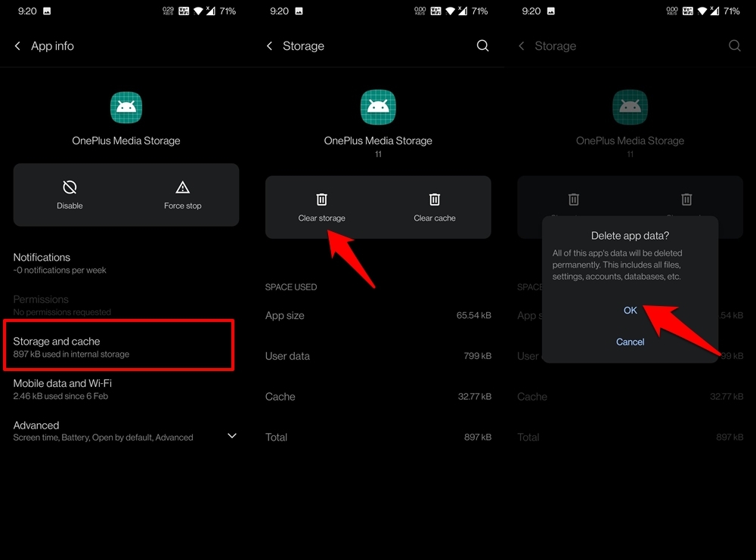Select Cache 32.77 kB row
This screenshot has height=560, width=756.
[x=378, y=396]
